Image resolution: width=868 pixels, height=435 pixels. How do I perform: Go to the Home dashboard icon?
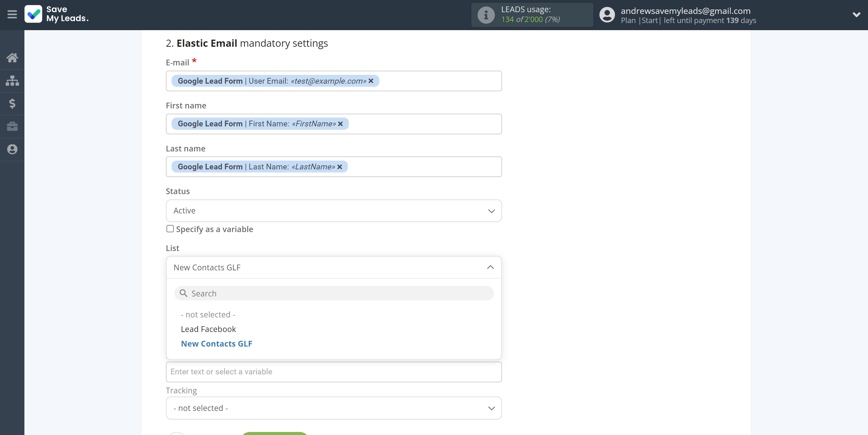[12, 58]
